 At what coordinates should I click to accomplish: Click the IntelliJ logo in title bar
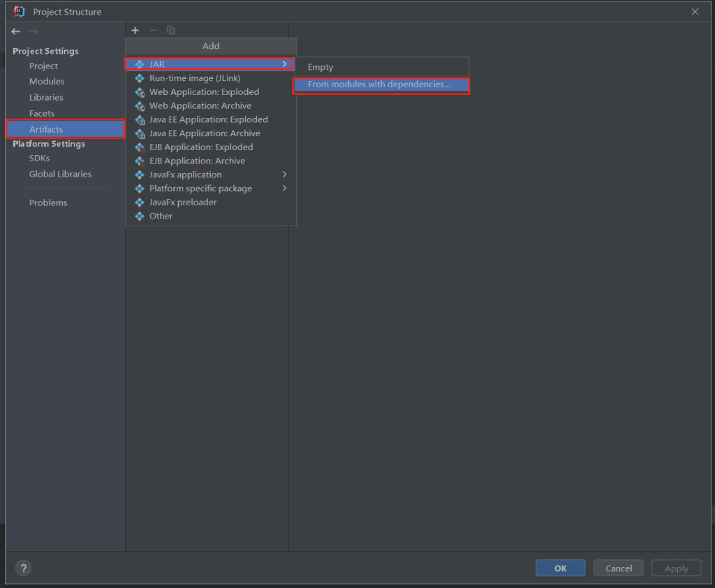point(20,11)
